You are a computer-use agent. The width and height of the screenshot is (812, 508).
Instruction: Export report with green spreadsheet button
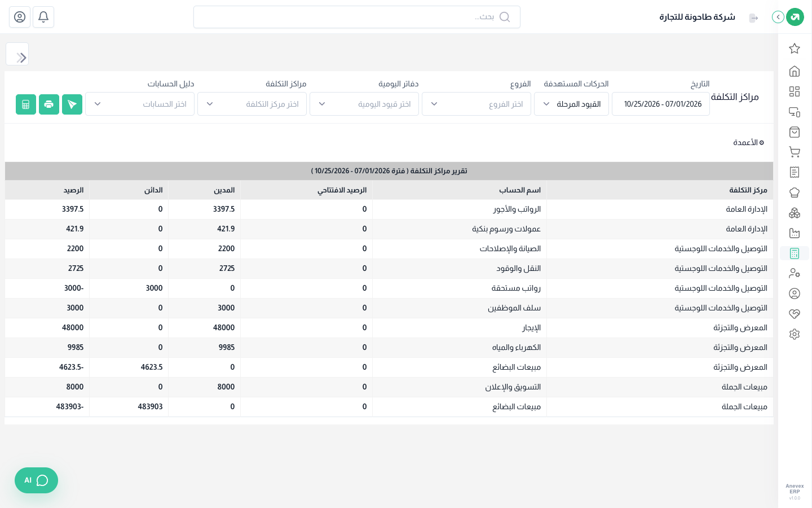26,104
